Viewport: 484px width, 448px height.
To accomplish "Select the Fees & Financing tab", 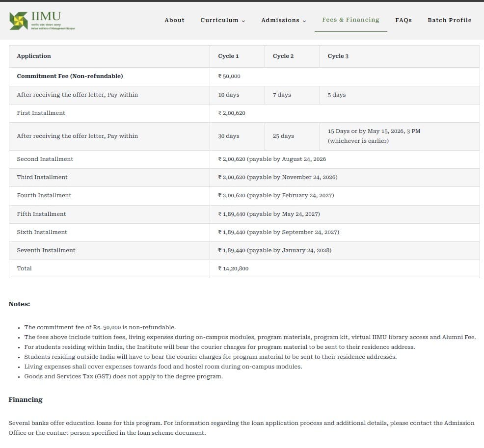I will (x=350, y=20).
